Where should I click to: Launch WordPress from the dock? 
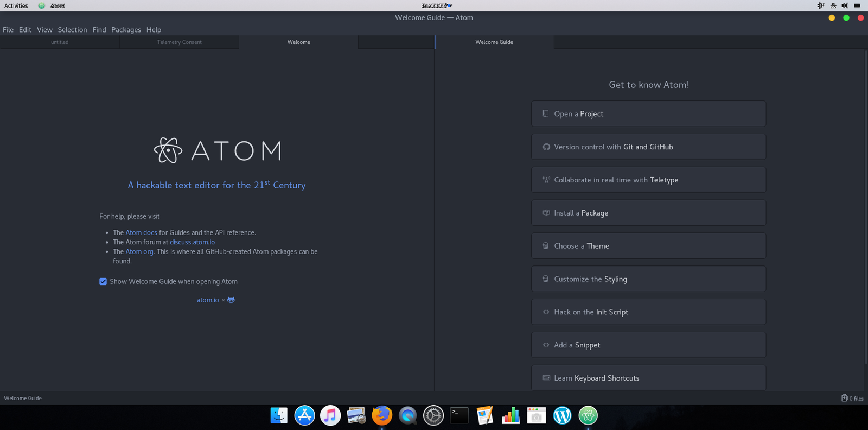pos(562,415)
